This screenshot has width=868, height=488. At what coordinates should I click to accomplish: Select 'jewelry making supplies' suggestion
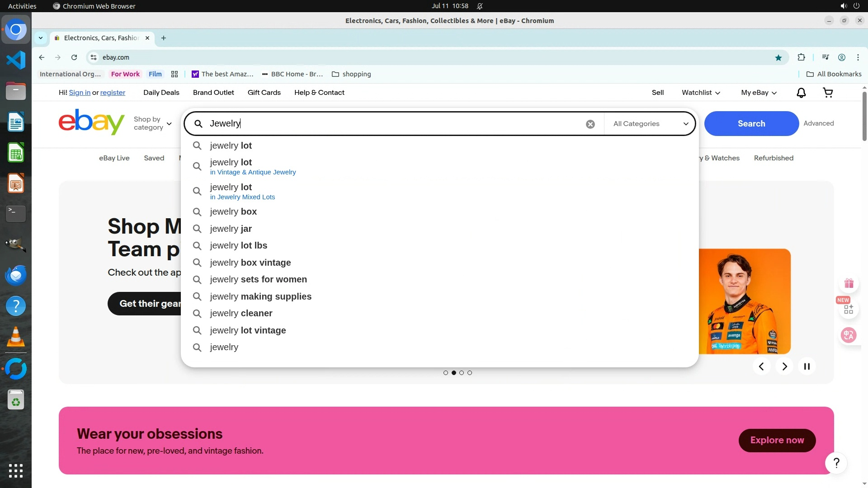(260, 296)
